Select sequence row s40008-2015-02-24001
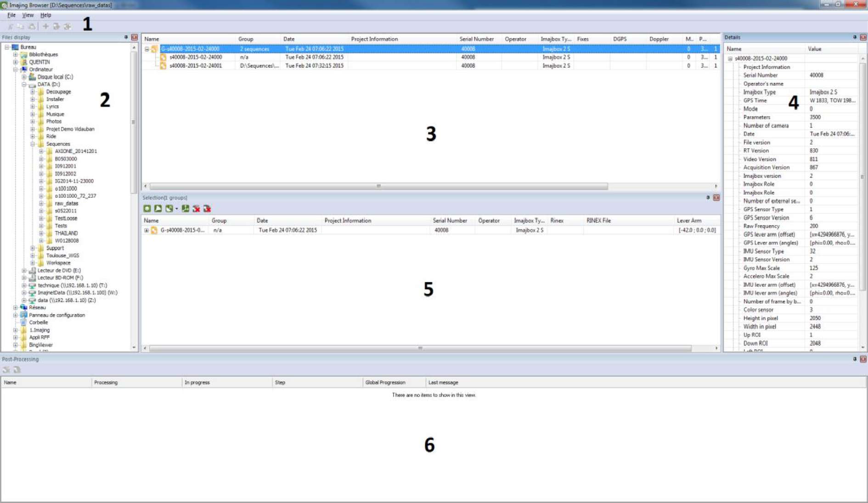This screenshot has width=868, height=503. tap(431, 66)
